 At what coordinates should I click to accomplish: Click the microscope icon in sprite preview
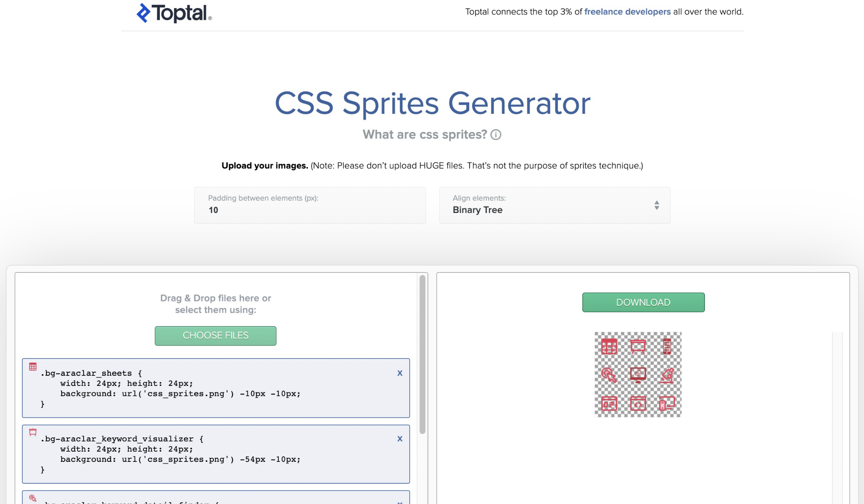[667, 375]
